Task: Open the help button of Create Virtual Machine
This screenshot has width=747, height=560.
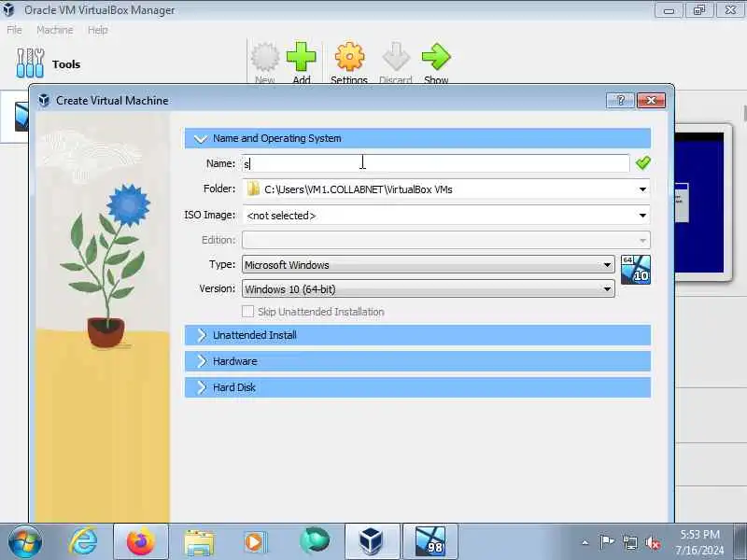Action: pyautogui.click(x=620, y=100)
